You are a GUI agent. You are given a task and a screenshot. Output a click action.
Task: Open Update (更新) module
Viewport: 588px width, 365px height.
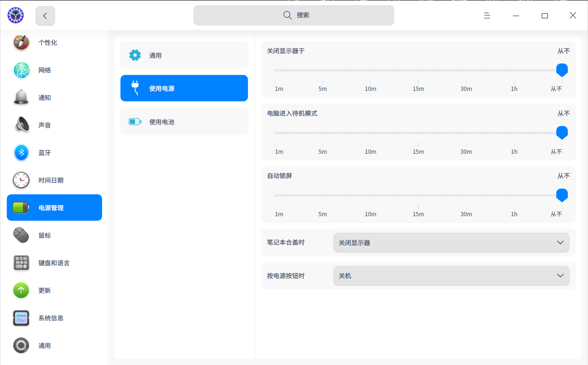tap(54, 291)
